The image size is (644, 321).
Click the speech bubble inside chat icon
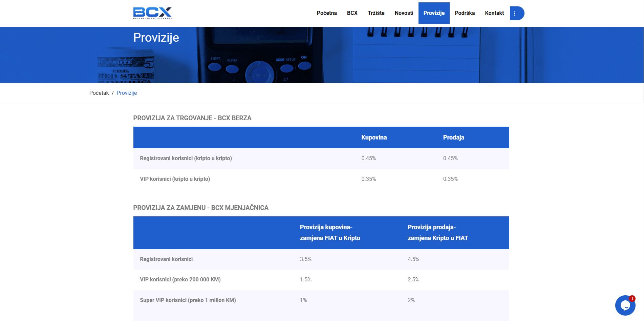point(626,305)
